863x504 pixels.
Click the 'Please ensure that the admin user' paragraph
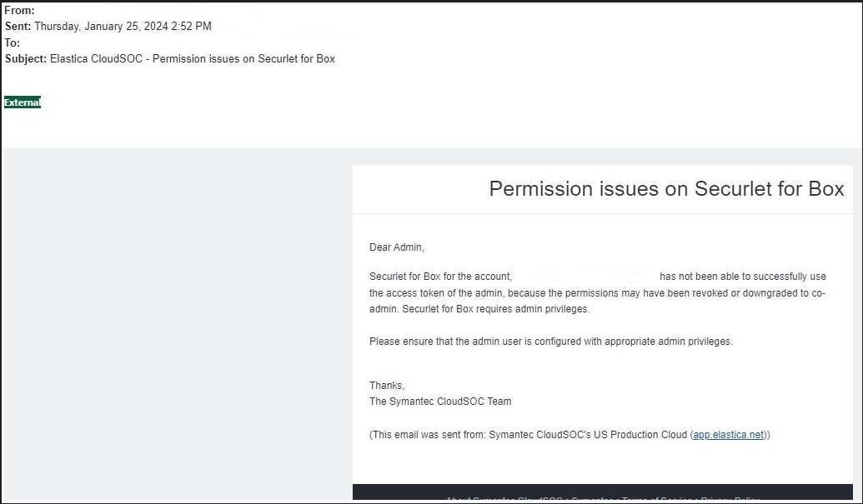[550, 342]
